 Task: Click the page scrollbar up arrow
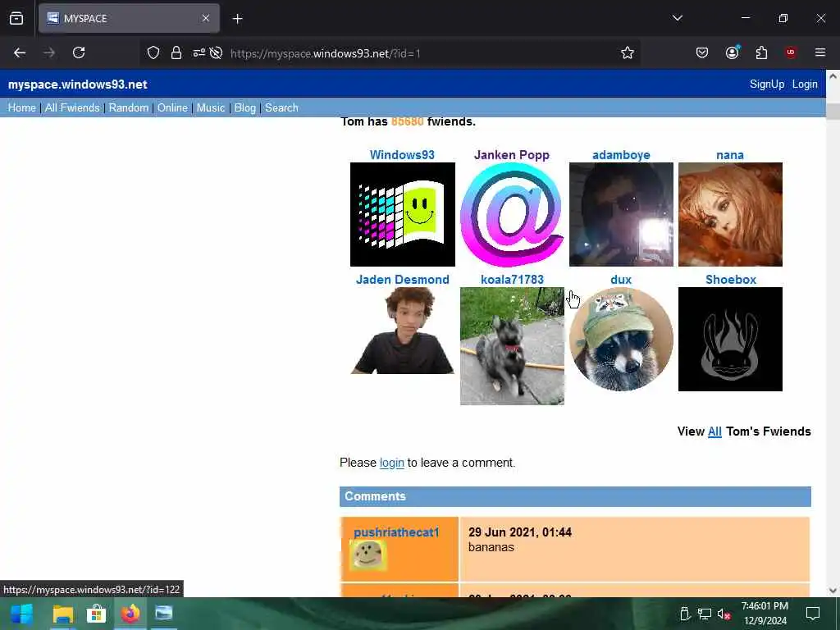pyautogui.click(x=833, y=76)
